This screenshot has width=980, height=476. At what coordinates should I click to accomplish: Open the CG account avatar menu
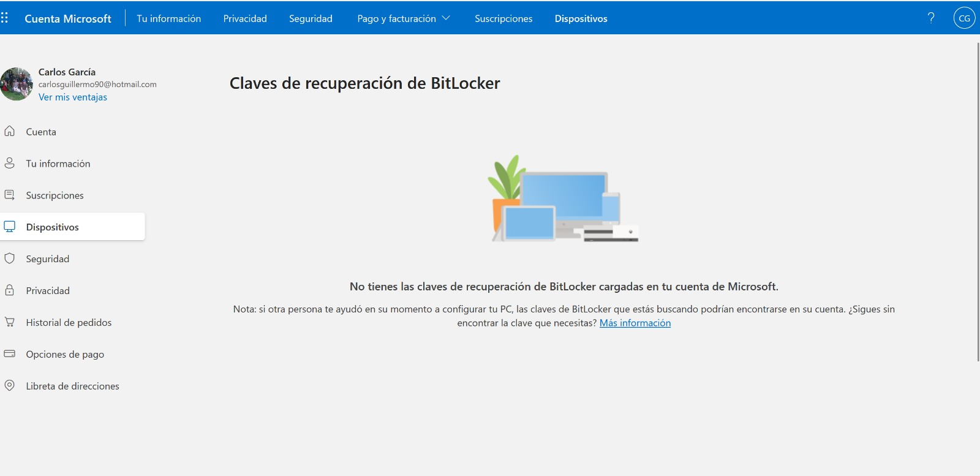click(964, 18)
